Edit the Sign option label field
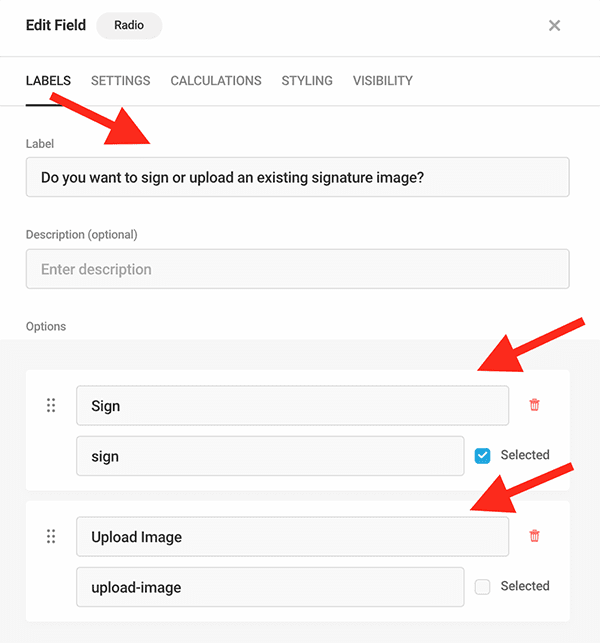 [292, 406]
